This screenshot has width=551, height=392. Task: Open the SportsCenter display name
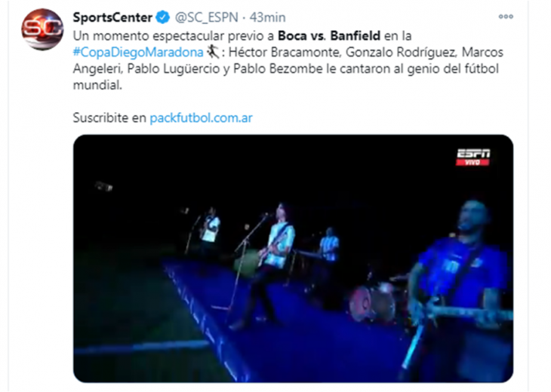coord(112,17)
